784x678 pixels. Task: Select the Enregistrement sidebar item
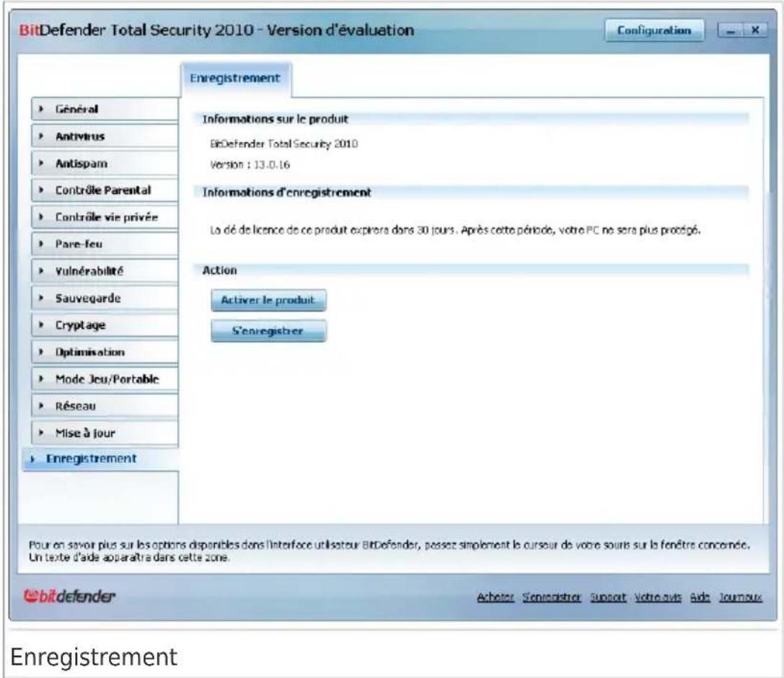coord(100,459)
